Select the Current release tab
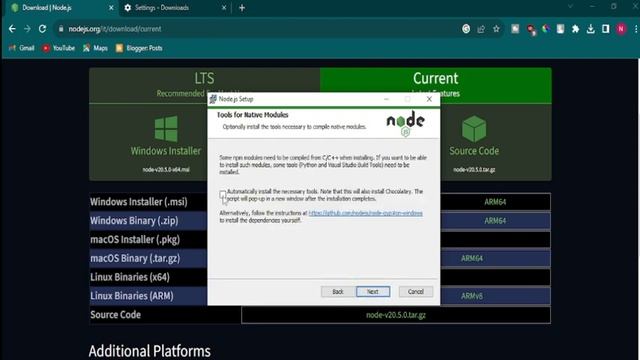This screenshot has height=360, width=640. pos(436,85)
